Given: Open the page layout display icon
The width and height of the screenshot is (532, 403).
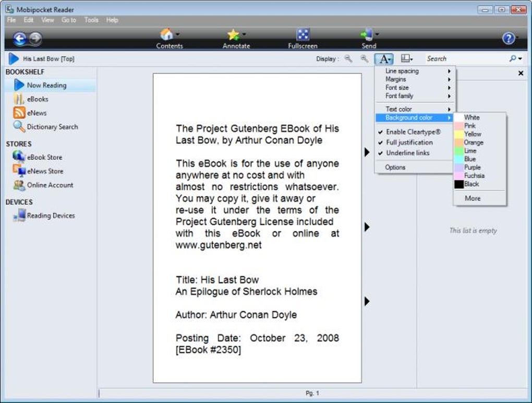Looking at the screenshot, I should pyautogui.click(x=406, y=58).
